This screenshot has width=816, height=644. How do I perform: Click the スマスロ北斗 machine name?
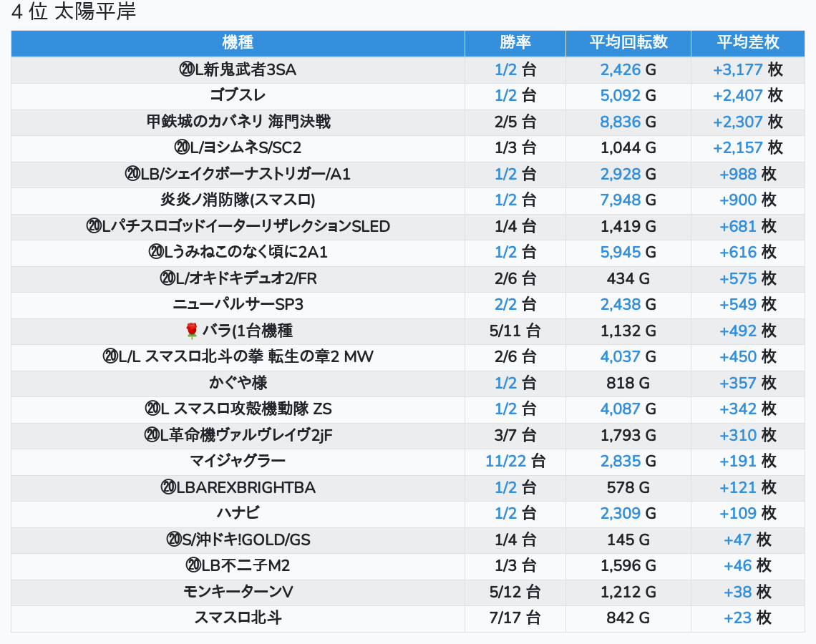coord(238,618)
